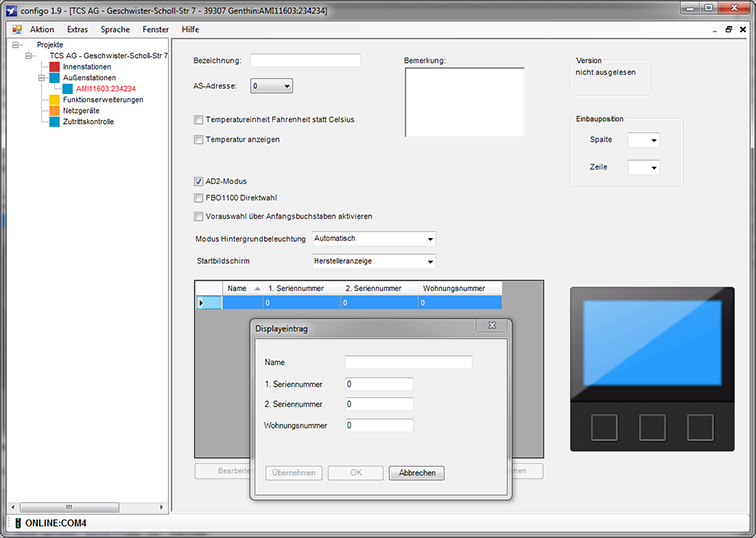Click Abbrechen in Displayeintrag dialog
The image size is (756, 538).
[x=416, y=473]
